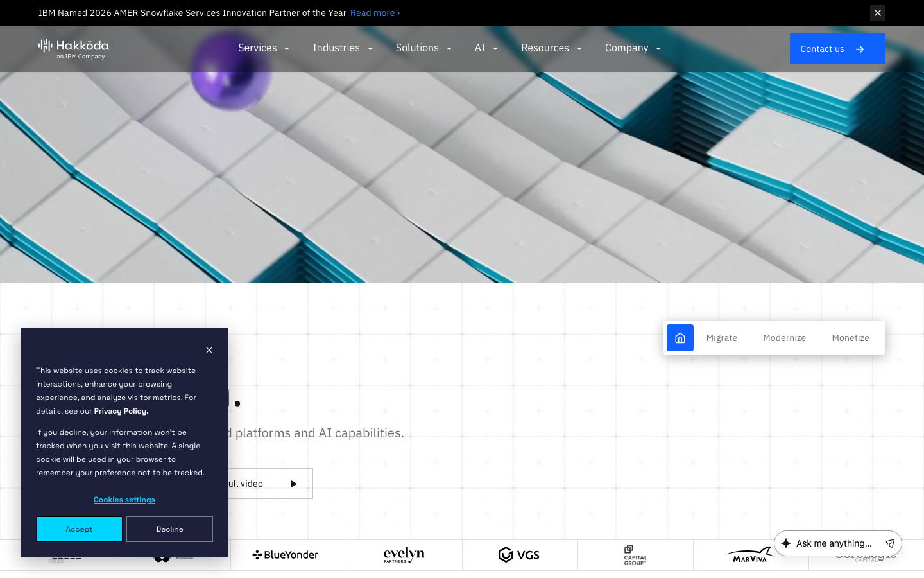Expand the Solutions dropdown
This screenshot has width=924, height=578.
(424, 48)
